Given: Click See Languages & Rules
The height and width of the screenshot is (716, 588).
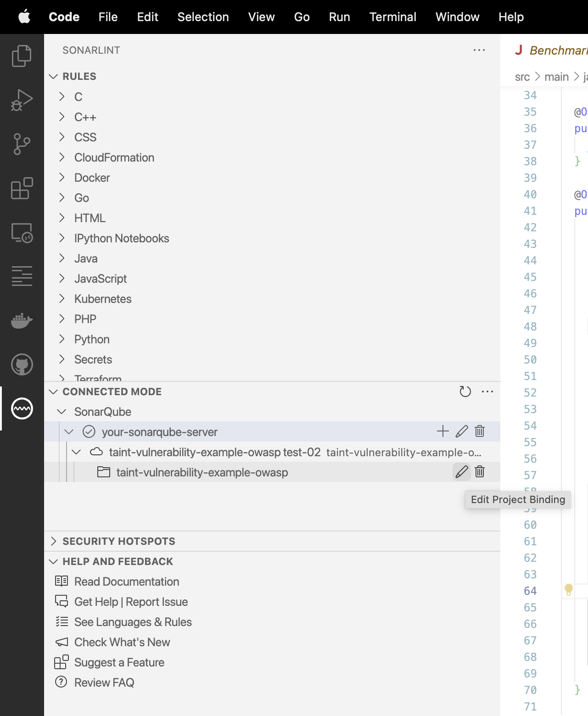Looking at the screenshot, I should pos(133,622).
